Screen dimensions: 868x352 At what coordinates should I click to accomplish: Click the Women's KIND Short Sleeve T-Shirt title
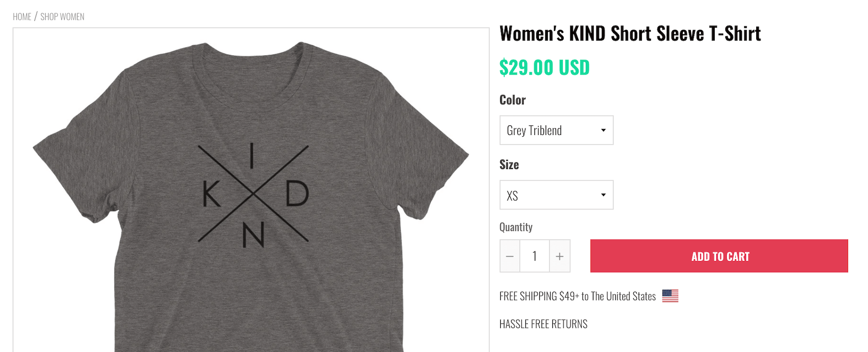[x=630, y=34]
